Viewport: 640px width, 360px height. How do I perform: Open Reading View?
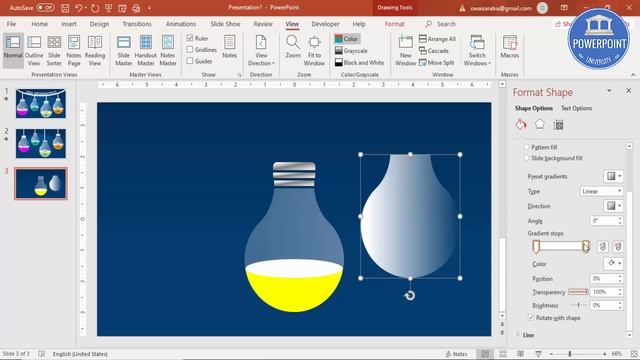[95, 50]
